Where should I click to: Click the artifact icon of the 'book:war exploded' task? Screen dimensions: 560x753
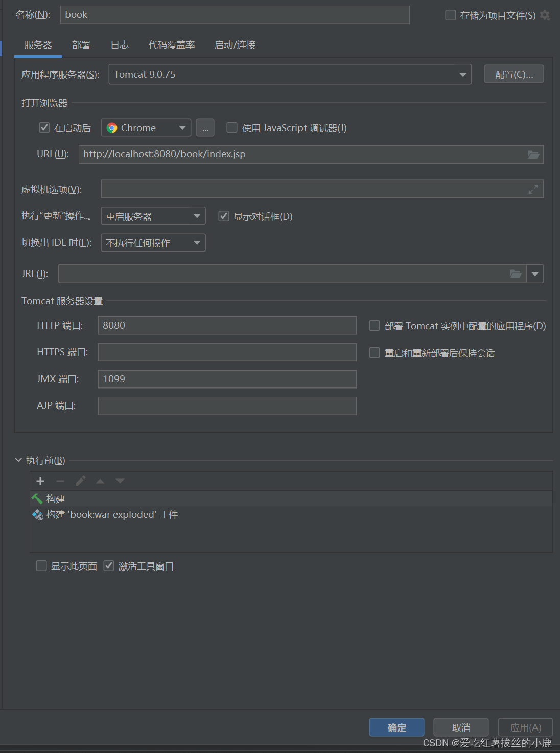pos(38,515)
